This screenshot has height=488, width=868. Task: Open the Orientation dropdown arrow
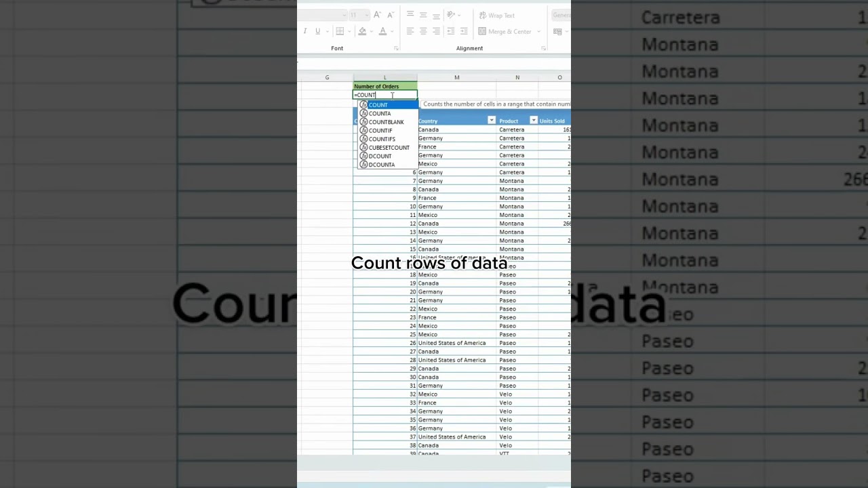[459, 15]
